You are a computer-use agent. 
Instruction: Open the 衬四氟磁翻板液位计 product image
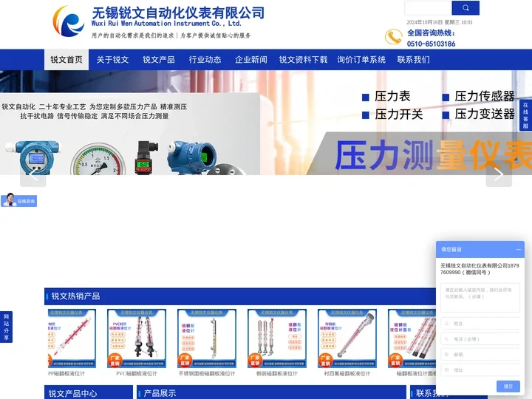tap(347, 338)
